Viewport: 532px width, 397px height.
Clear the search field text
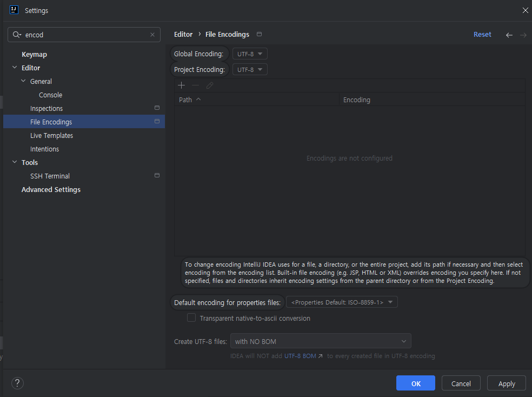152,35
